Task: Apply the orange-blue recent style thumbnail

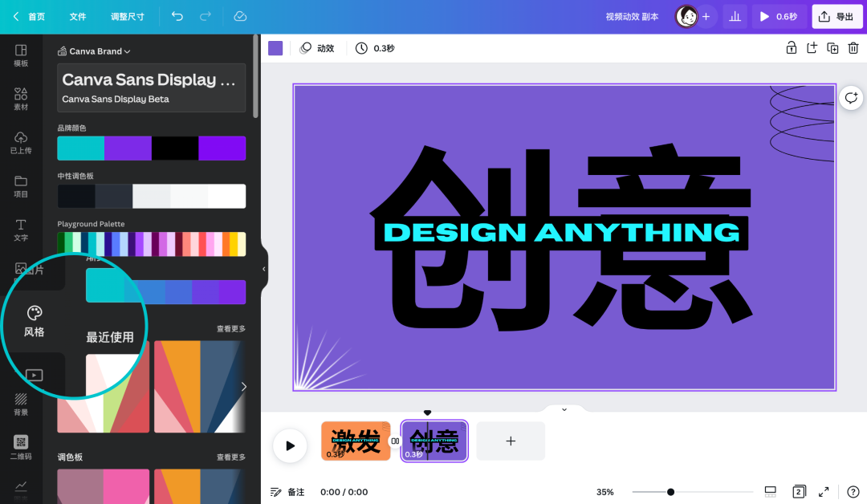Action: 199,386
